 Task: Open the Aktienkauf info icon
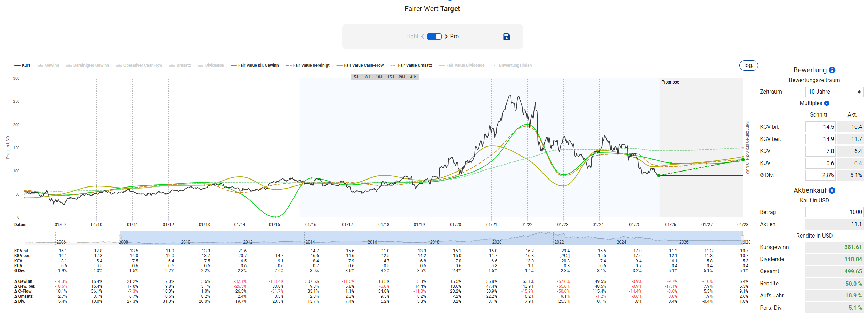point(832,190)
